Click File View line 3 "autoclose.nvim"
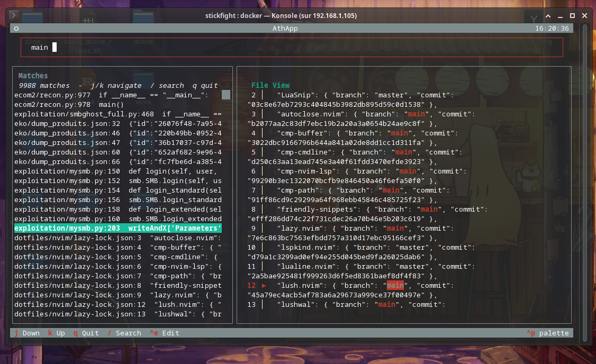The height and width of the screenshot is (364, 596). tap(361, 119)
